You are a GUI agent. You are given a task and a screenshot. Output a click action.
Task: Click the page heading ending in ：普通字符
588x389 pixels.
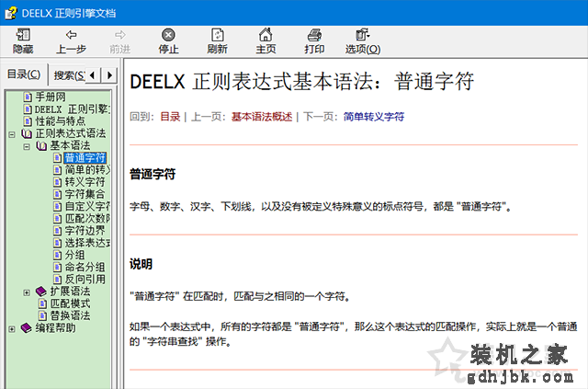tap(302, 82)
